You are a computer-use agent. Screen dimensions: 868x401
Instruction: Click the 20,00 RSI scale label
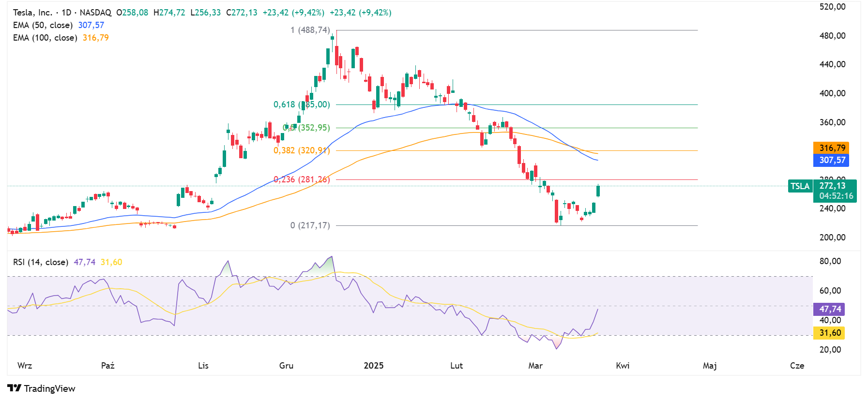(830, 350)
